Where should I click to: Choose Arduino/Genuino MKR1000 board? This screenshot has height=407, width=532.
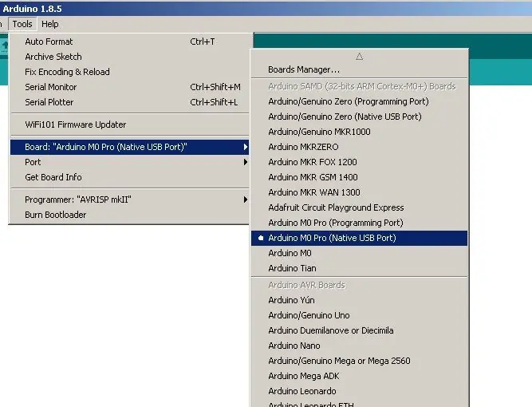[x=359, y=132]
